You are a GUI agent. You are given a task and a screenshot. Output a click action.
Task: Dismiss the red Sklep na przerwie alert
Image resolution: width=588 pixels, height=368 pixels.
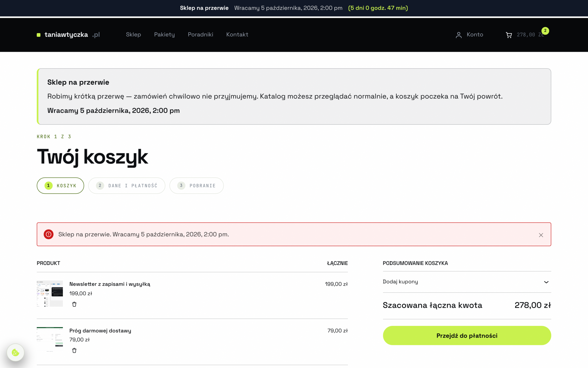541,235
